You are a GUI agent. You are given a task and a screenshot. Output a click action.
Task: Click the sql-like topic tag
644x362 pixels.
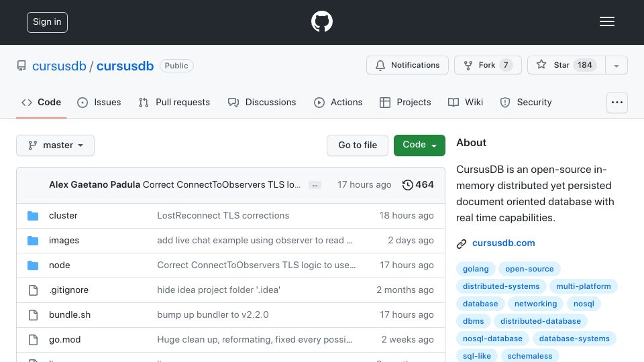[x=477, y=356]
